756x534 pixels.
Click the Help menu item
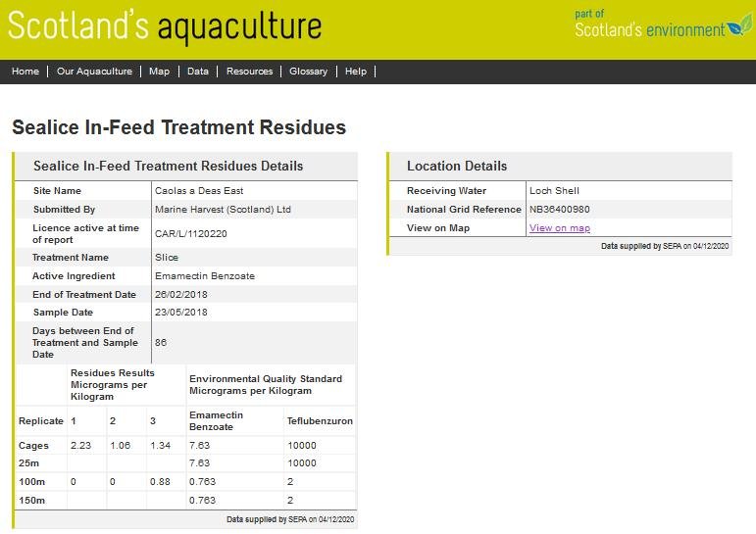point(356,72)
